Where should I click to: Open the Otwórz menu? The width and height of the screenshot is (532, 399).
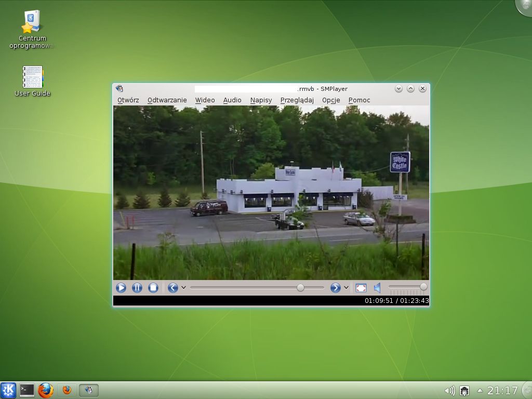[x=128, y=100]
